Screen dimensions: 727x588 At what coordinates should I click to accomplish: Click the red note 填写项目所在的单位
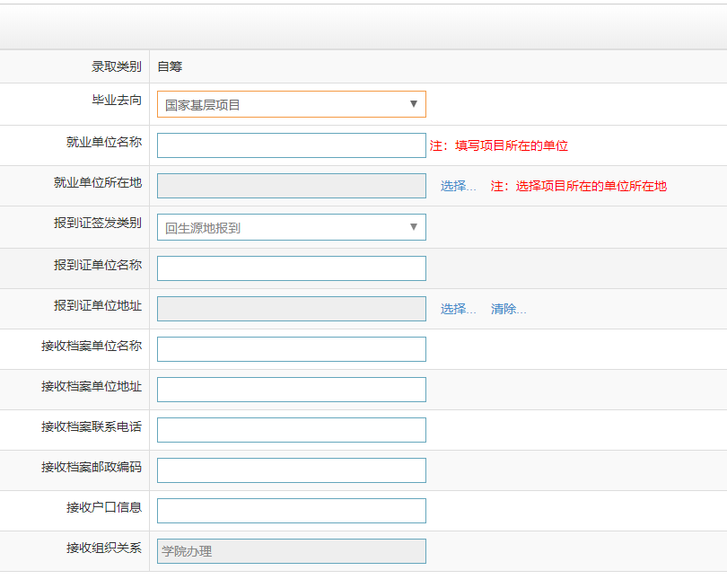click(512, 145)
